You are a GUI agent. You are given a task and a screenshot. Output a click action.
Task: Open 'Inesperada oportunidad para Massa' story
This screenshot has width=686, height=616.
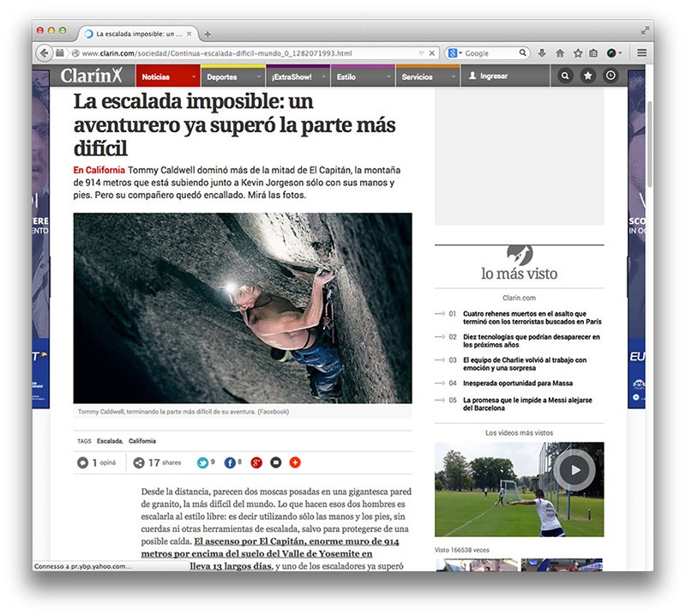[518, 383]
